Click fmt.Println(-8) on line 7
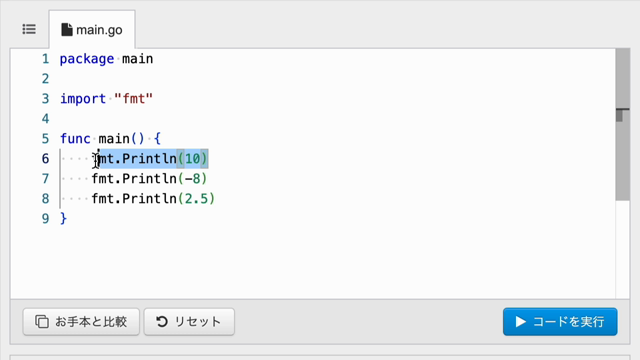 (149, 179)
